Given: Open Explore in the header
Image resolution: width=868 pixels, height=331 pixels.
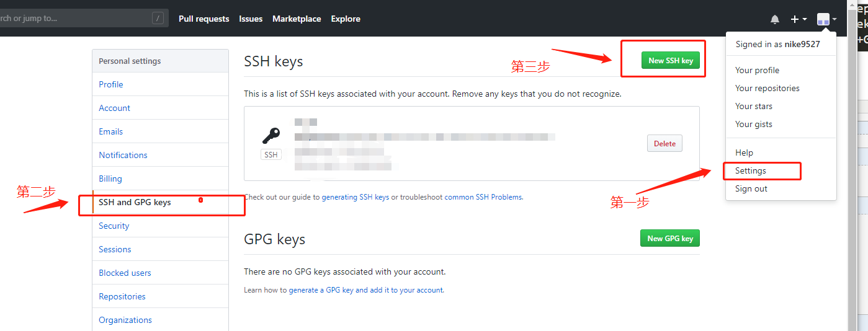Looking at the screenshot, I should pyautogui.click(x=346, y=19).
